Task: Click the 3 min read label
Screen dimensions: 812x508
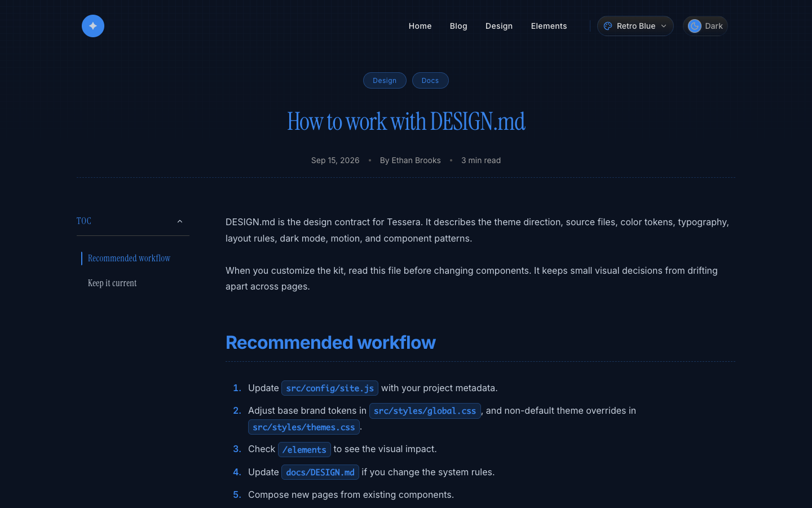Action: click(481, 160)
